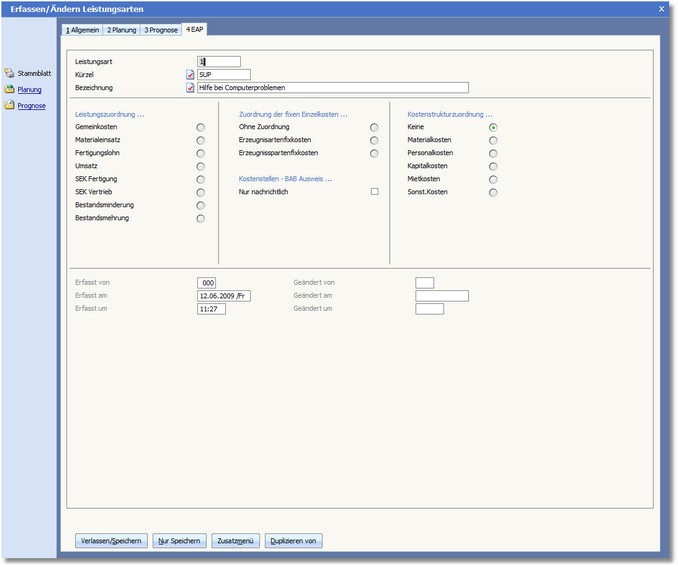The image size is (678, 567).
Task: Enable the Nur nachrichtlich checkbox
Action: click(x=374, y=191)
